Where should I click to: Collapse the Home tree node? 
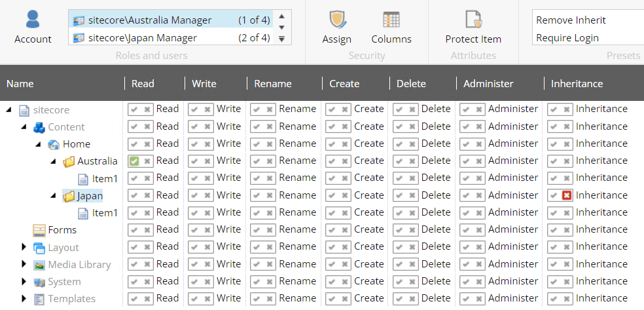click(x=39, y=144)
